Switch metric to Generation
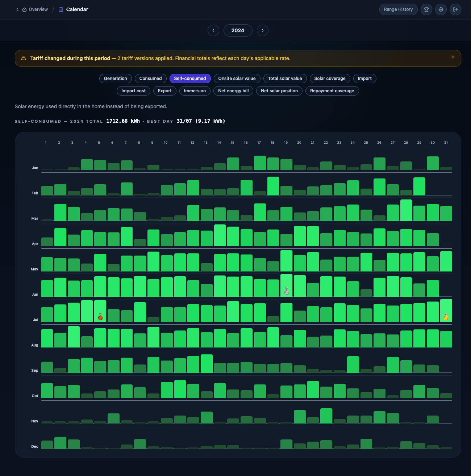 click(116, 79)
